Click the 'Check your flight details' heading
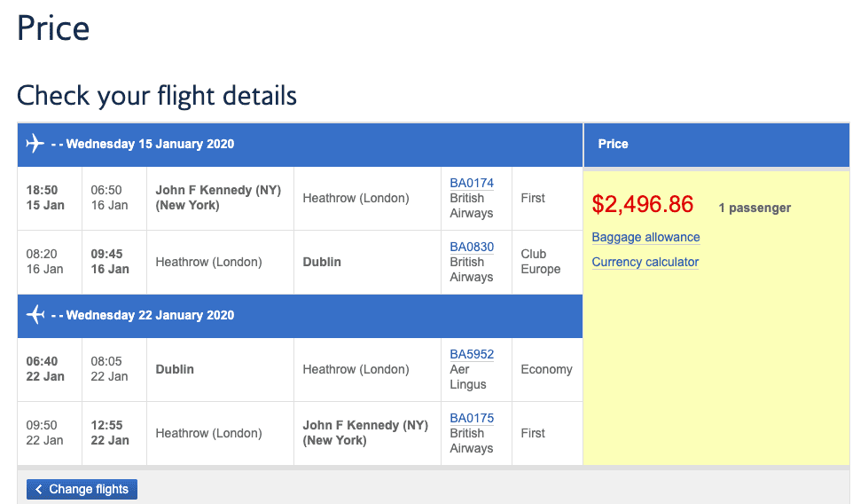This screenshot has width=868, height=504. 157,95
